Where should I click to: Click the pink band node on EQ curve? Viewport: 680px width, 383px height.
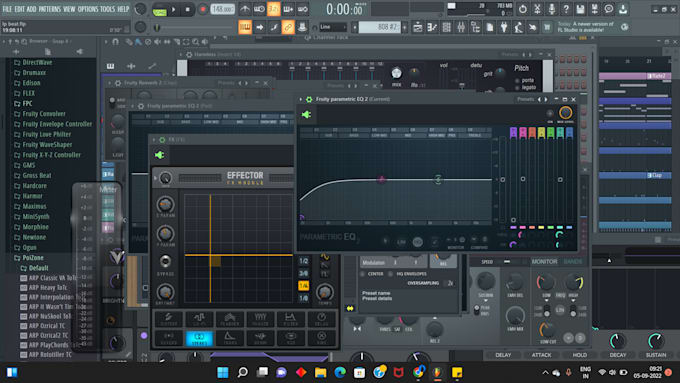coord(381,179)
